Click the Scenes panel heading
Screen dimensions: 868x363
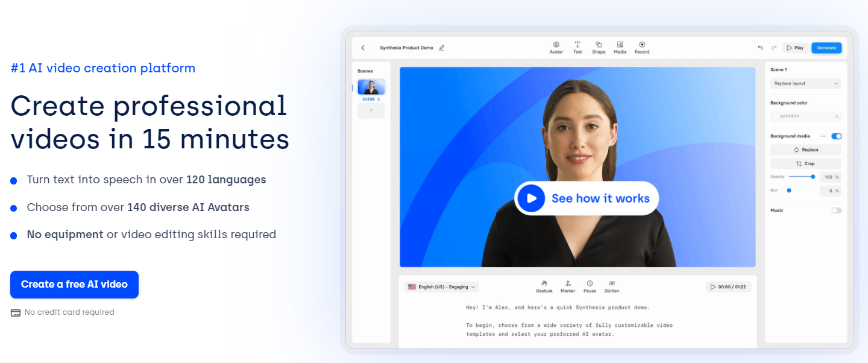pos(365,71)
